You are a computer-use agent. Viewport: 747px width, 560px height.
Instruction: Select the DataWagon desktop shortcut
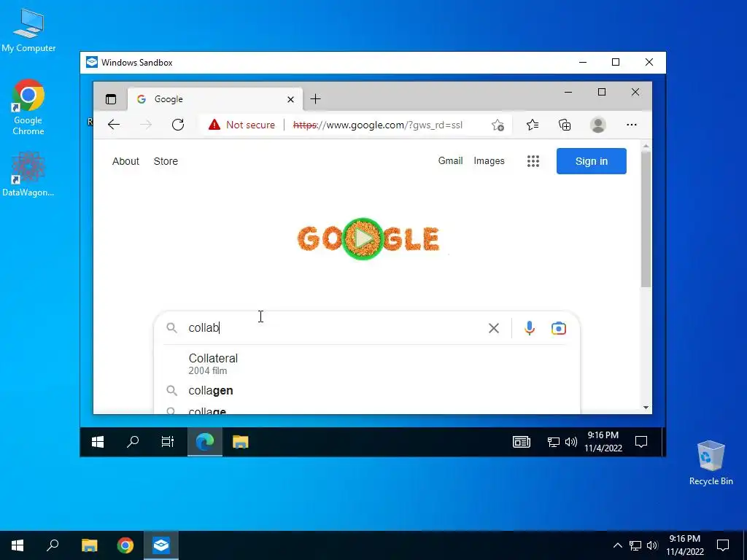(28, 174)
